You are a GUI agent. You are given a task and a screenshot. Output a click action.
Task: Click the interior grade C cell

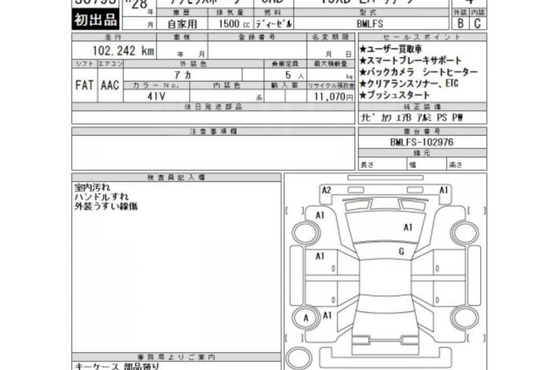478,23
